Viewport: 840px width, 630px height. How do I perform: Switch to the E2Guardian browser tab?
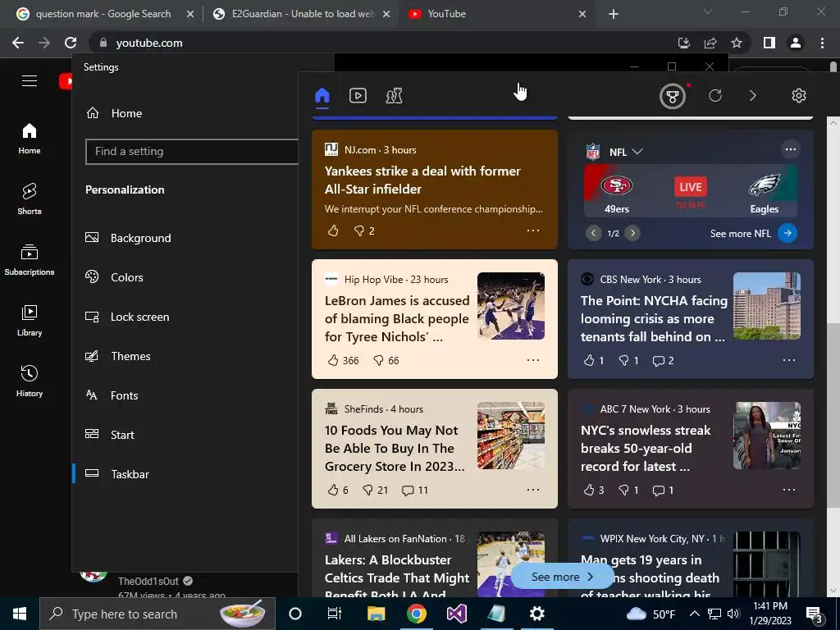point(303,14)
